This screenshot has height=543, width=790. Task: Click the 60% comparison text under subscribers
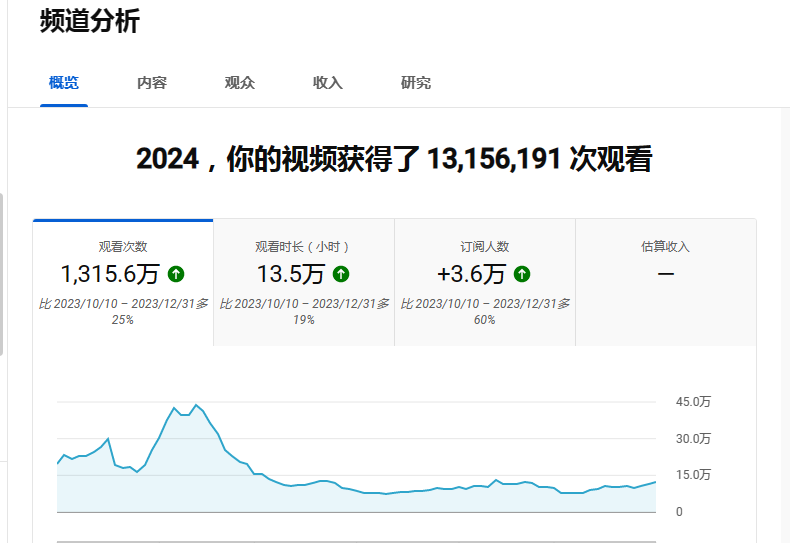[x=485, y=311]
